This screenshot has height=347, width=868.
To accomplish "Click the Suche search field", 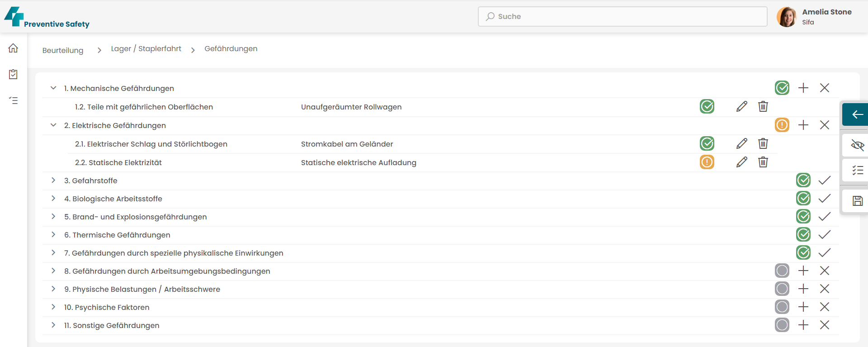I will pos(623,16).
